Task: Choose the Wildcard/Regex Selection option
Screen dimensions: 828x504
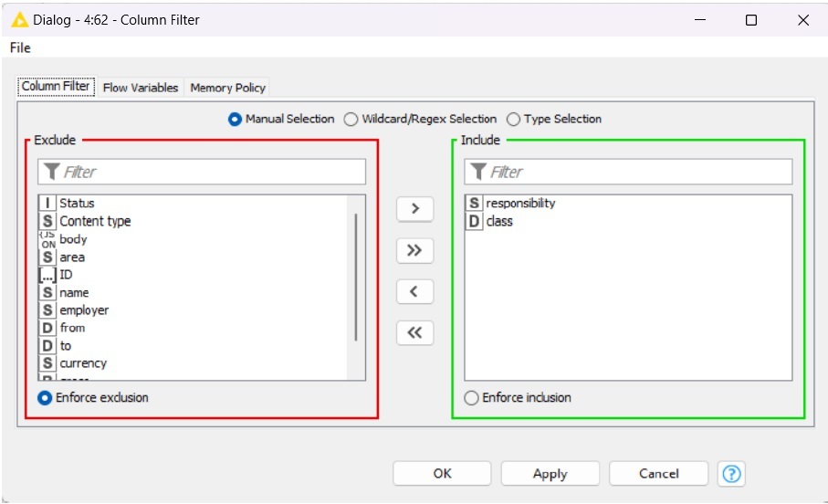Action: (x=351, y=120)
